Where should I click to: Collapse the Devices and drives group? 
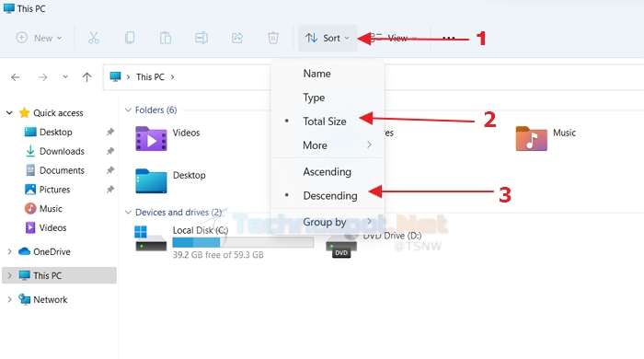pos(128,212)
